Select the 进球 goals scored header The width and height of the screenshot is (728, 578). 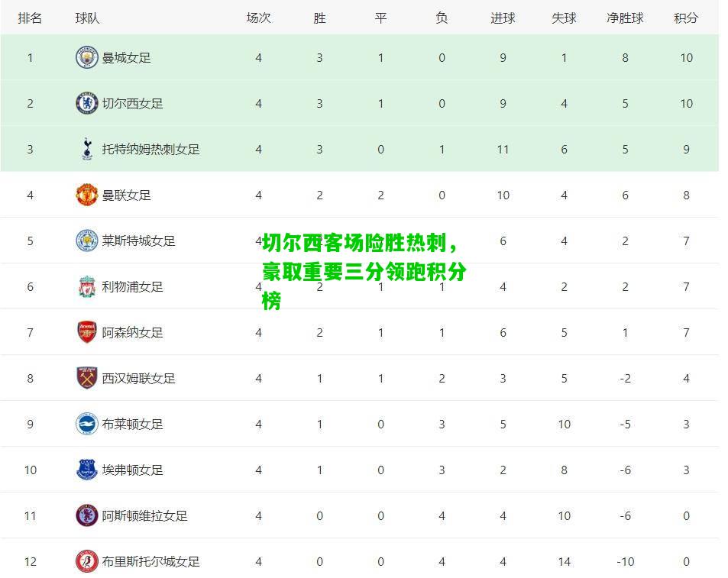pyautogui.click(x=503, y=18)
